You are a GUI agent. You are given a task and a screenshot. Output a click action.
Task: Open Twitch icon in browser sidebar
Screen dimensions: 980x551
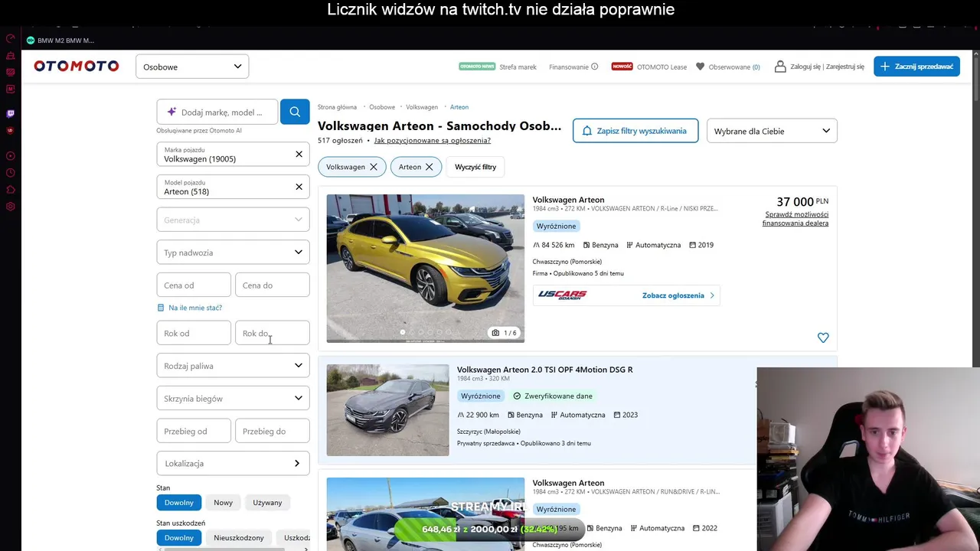coord(10,113)
